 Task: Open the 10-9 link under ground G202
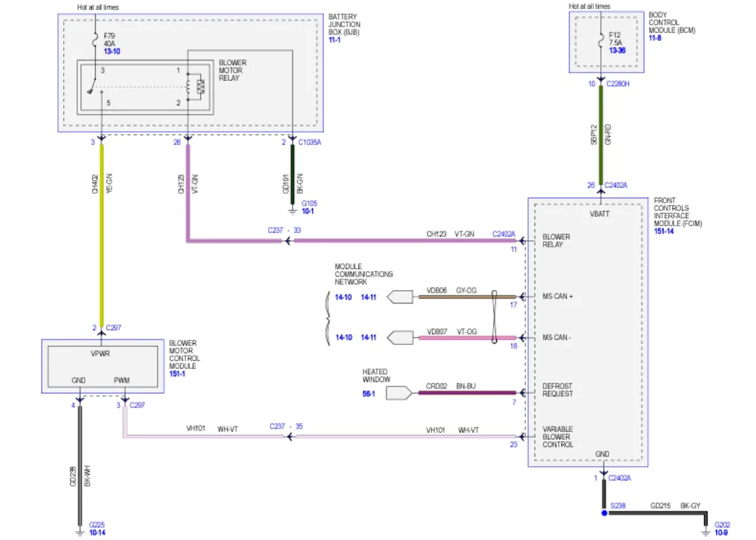tap(721, 532)
